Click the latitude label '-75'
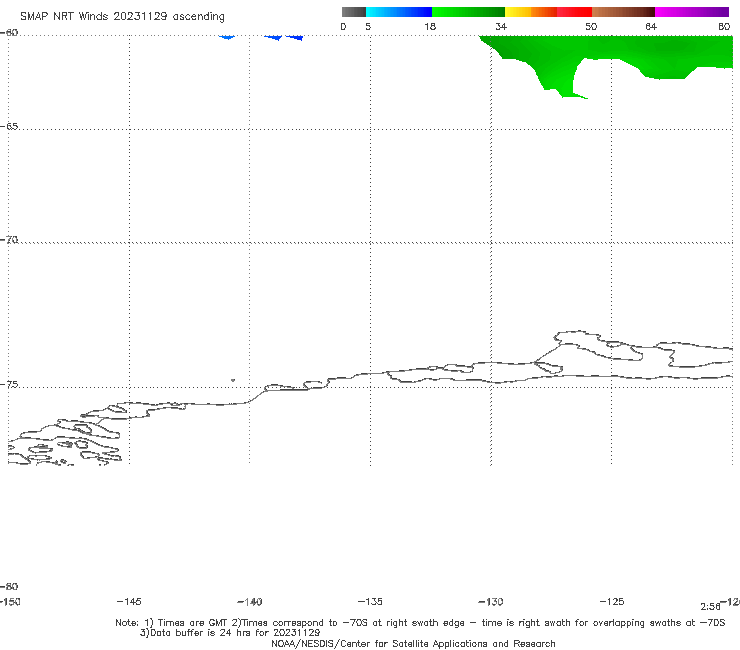This screenshot has width=740, height=650. (9, 384)
